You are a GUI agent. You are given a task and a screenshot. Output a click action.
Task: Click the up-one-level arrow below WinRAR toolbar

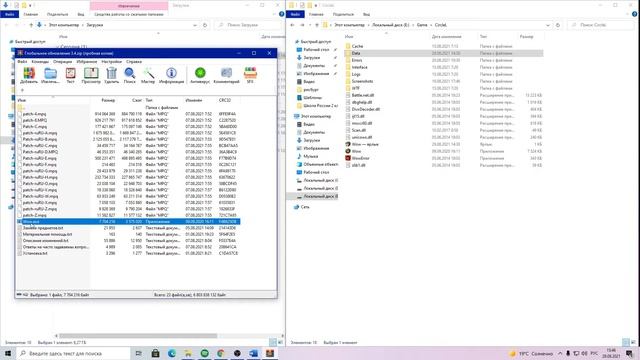click(22, 90)
